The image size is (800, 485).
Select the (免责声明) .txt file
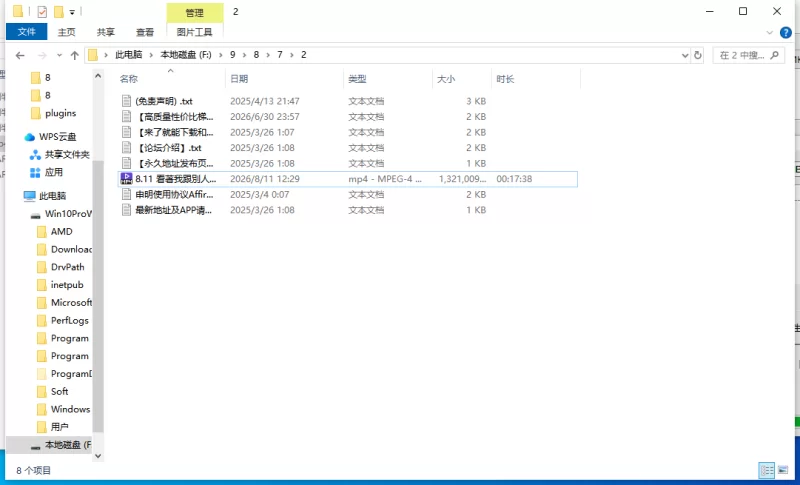click(x=164, y=101)
